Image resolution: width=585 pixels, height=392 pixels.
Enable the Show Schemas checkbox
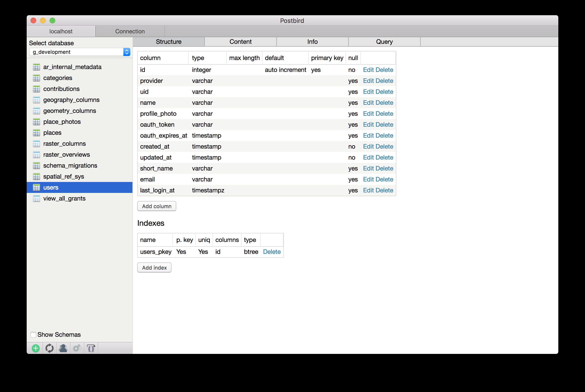coord(33,335)
